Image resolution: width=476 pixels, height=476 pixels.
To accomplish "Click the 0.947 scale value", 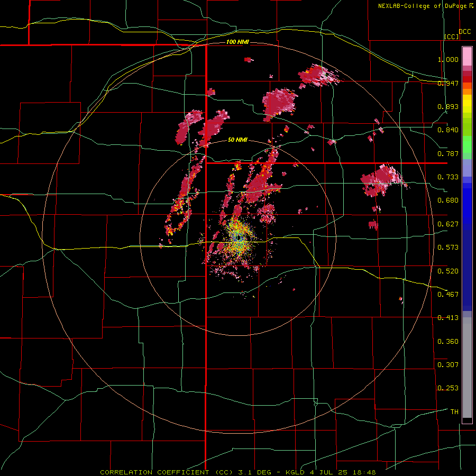I will (448, 83).
